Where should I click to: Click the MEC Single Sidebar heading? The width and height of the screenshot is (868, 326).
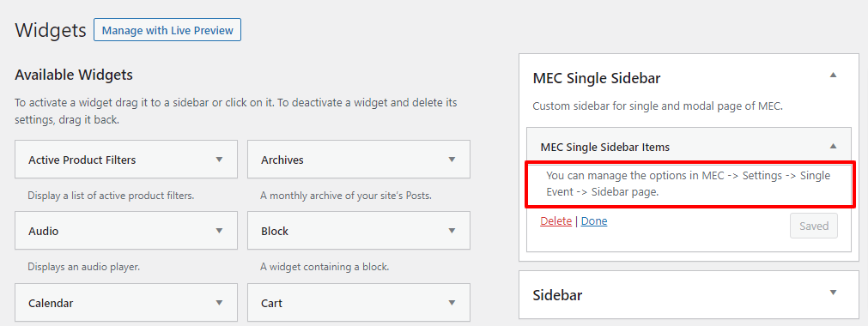596,79
